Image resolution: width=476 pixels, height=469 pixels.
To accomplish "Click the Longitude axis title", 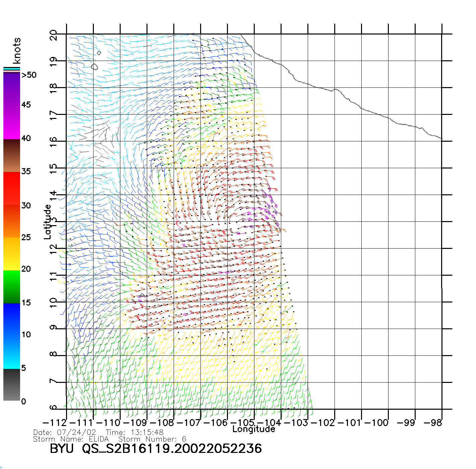I will 253,429.
